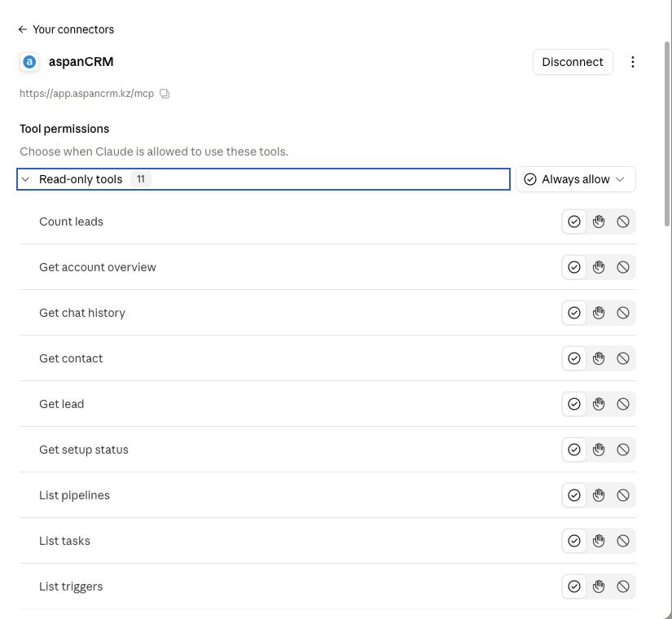Viewport: 672px width, 619px height.
Task: Block the List pipelines tool
Action: (623, 495)
